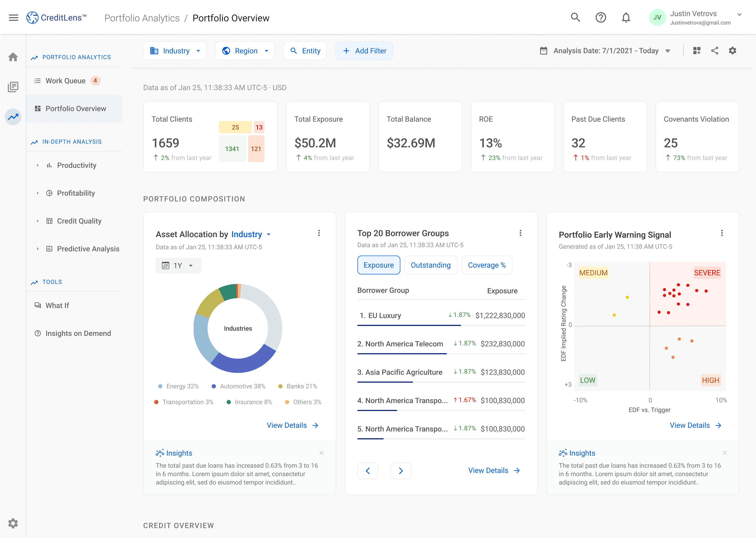Click the share icon in toolbar
Image resolution: width=756 pixels, height=538 pixels.
pyautogui.click(x=715, y=51)
